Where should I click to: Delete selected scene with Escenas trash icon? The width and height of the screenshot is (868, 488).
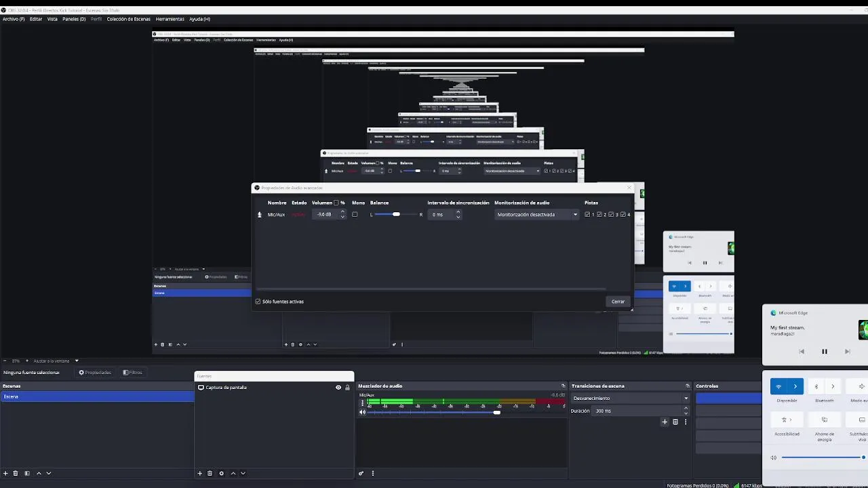click(x=16, y=473)
